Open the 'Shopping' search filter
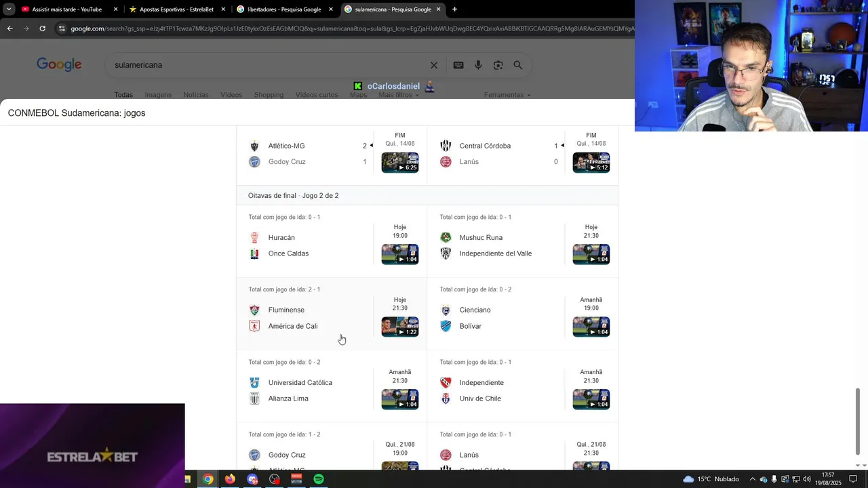The width and height of the screenshot is (868, 488). pos(269,95)
